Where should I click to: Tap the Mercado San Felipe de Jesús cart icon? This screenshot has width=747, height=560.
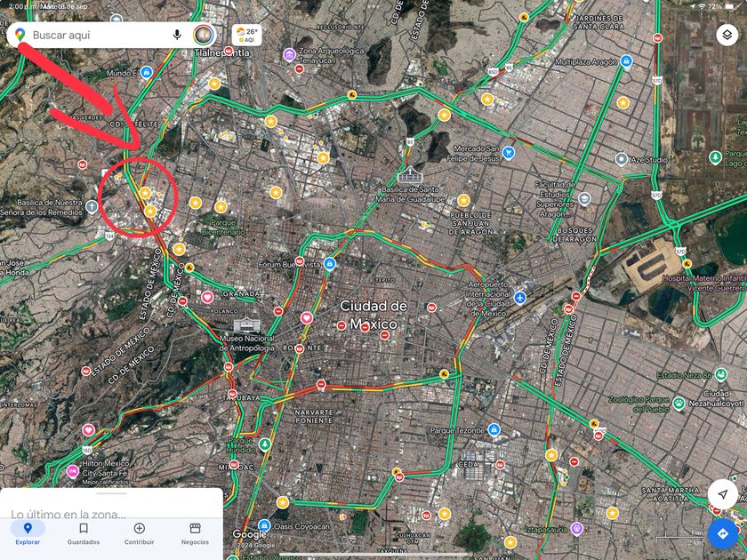point(509,152)
